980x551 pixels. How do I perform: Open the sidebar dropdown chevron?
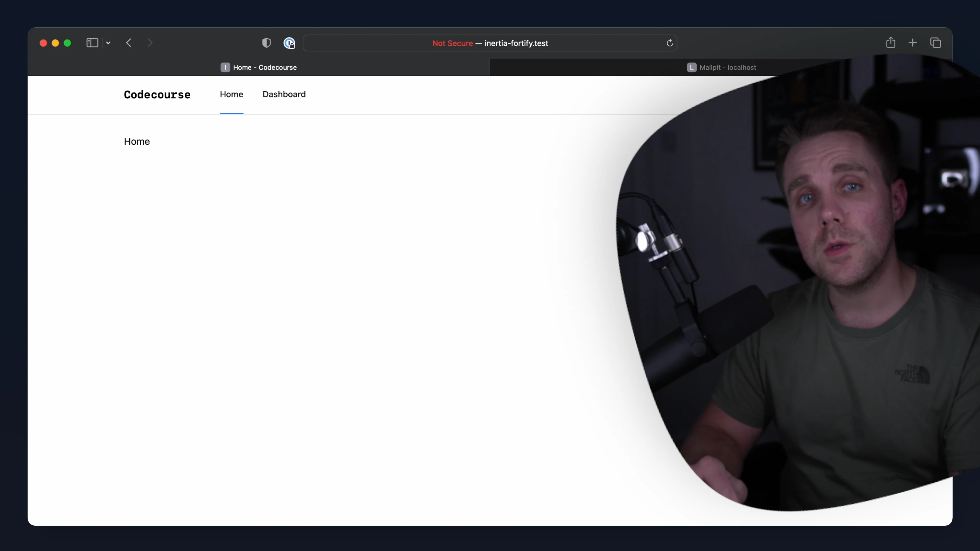[x=108, y=43]
